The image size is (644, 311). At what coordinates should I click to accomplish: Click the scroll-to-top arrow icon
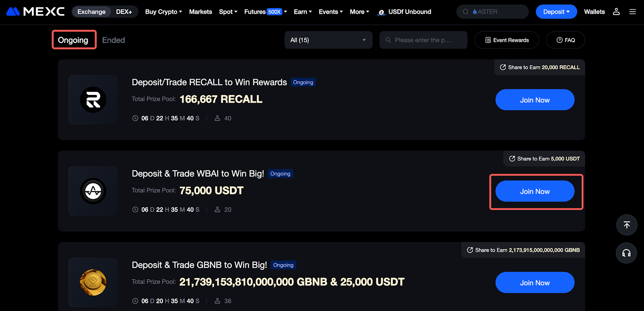(x=627, y=225)
